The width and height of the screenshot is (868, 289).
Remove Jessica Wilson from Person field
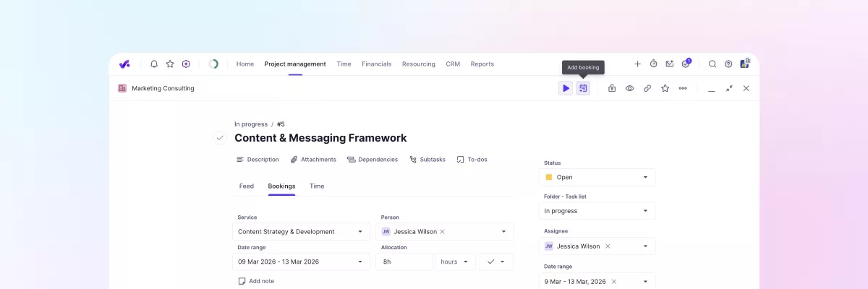[x=442, y=232]
